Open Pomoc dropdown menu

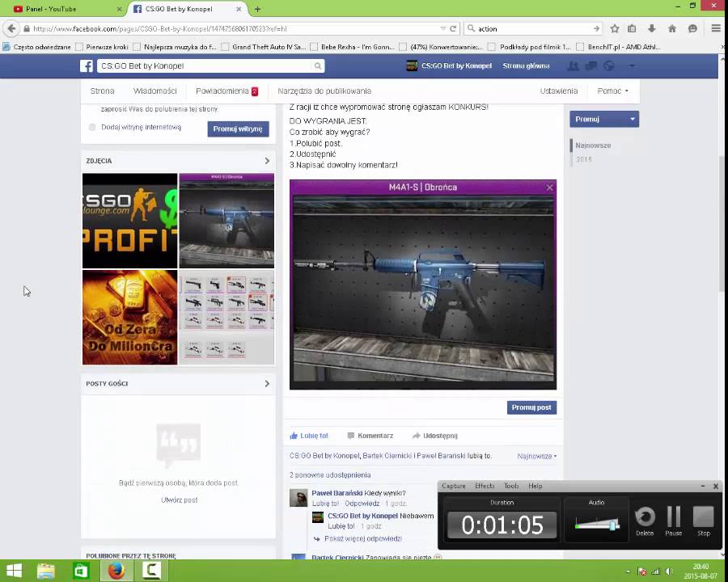tap(612, 91)
